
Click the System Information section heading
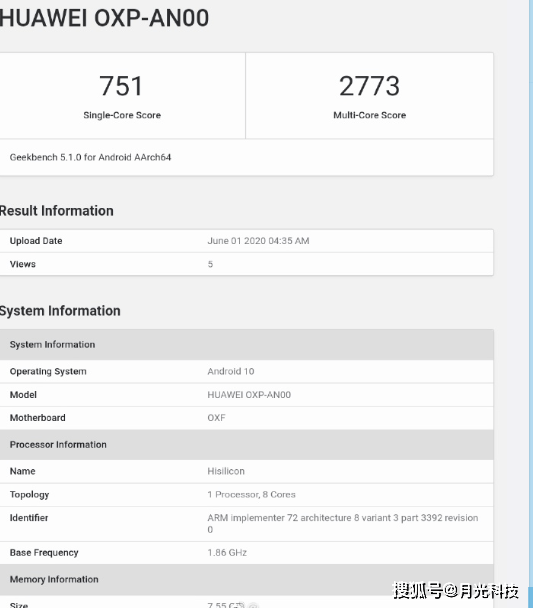point(60,311)
